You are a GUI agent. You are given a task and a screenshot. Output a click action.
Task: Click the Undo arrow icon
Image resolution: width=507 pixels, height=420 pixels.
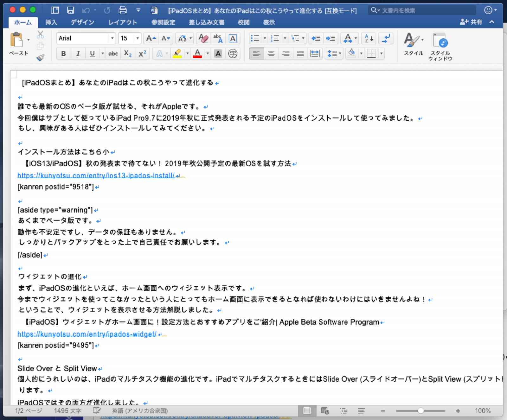coord(86,10)
